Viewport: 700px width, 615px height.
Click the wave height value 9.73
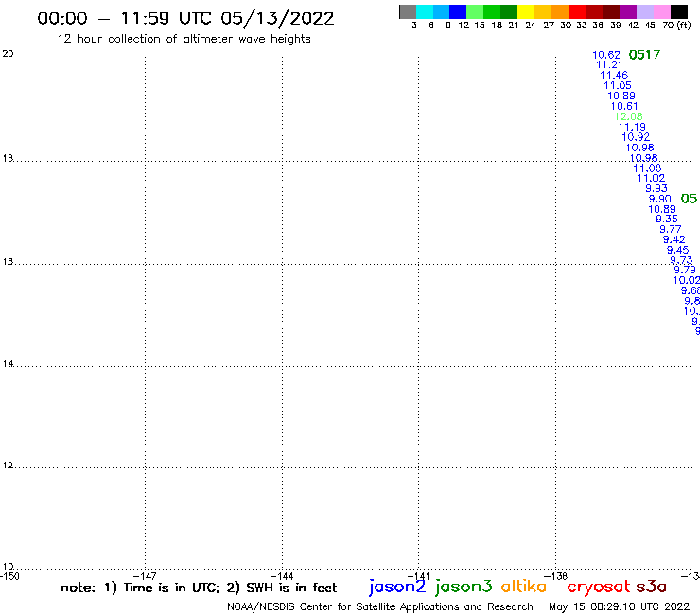pyautogui.click(x=681, y=260)
